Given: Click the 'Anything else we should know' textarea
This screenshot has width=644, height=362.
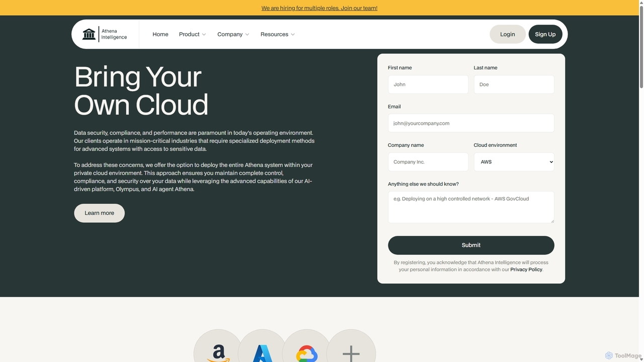Looking at the screenshot, I should tap(471, 207).
